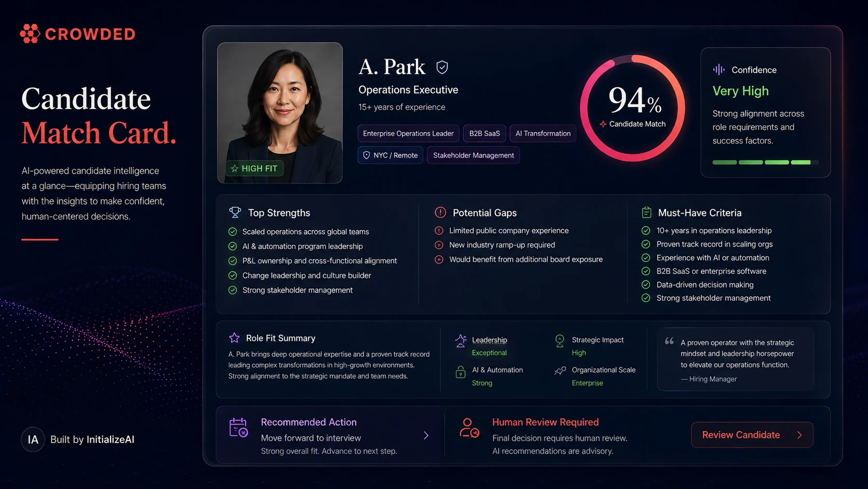868x489 pixels.
Task: Click the High strategic impact rating
Action: pos(579,353)
